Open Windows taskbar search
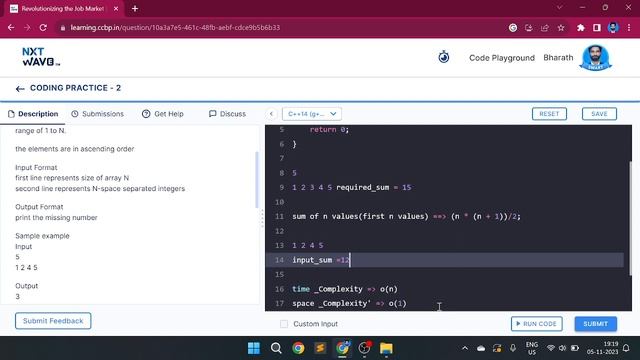The height and width of the screenshot is (360, 640). 276,348
